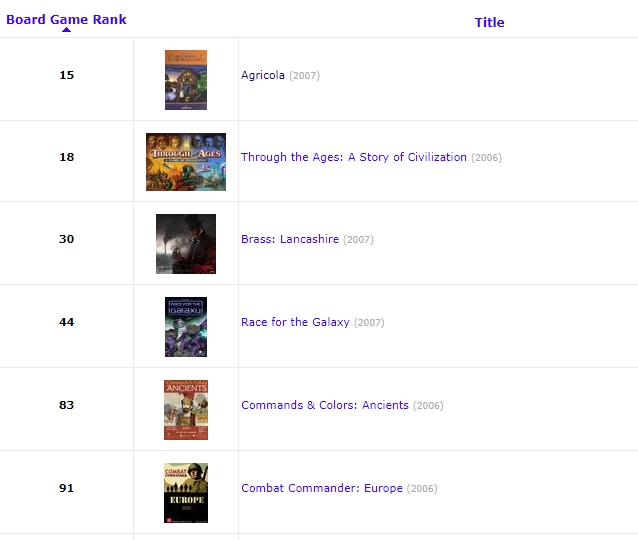Select rank number 30
The width and height of the screenshot is (638, 540).
point(67,239)
